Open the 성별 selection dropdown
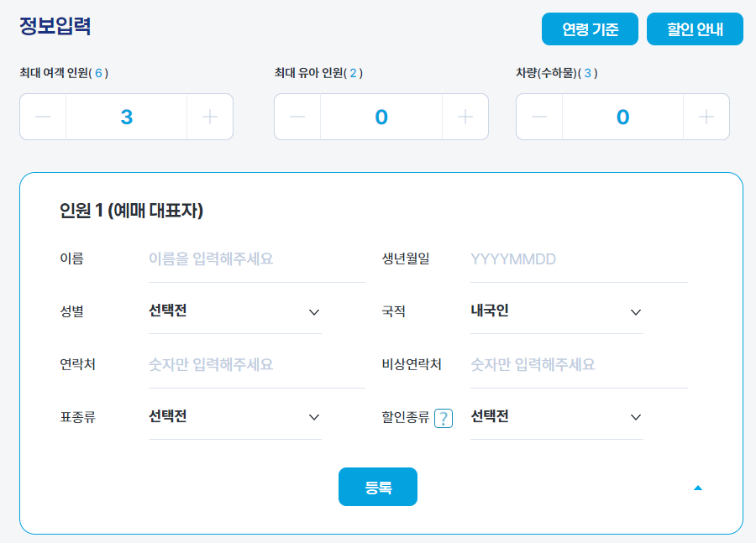The image size is (756, 543). [x=235, y=311]
